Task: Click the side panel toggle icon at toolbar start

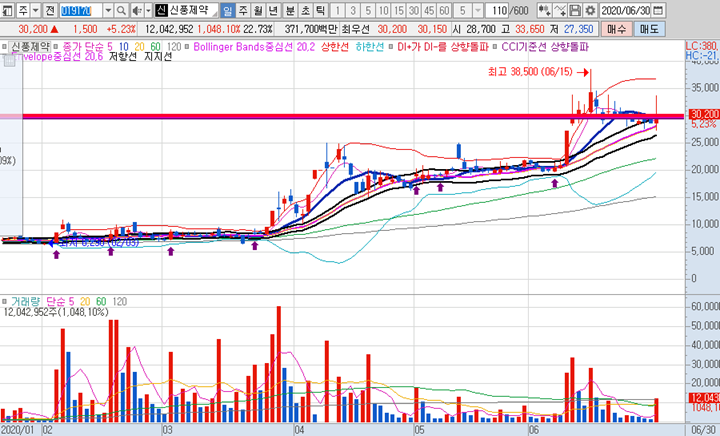Action: pyautogui.click(x=7, y=10)
